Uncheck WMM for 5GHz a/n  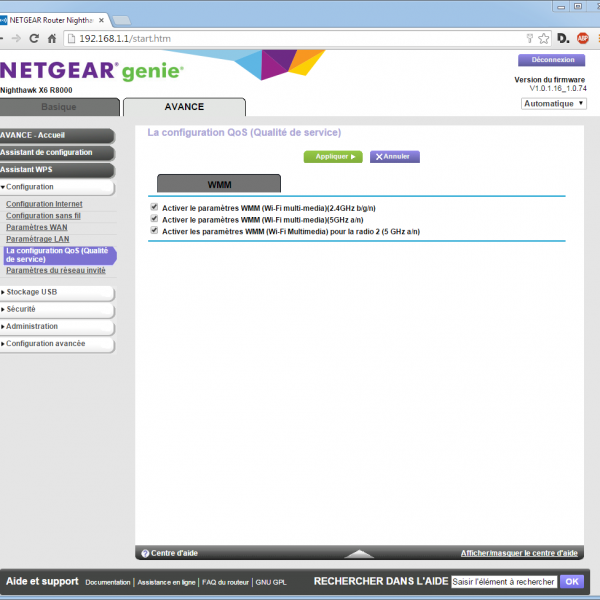tap(154, 219)
